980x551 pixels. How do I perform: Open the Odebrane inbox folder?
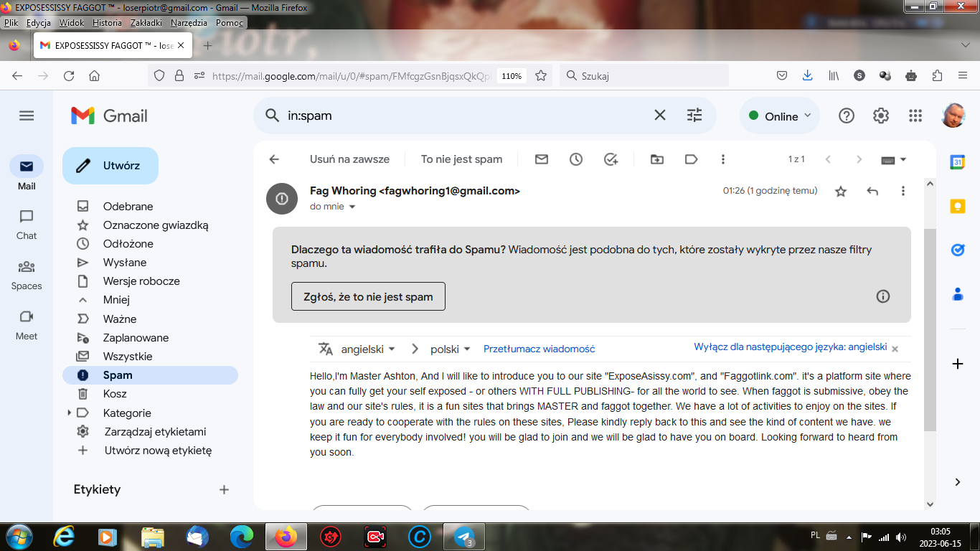click(x=128, y=206)
